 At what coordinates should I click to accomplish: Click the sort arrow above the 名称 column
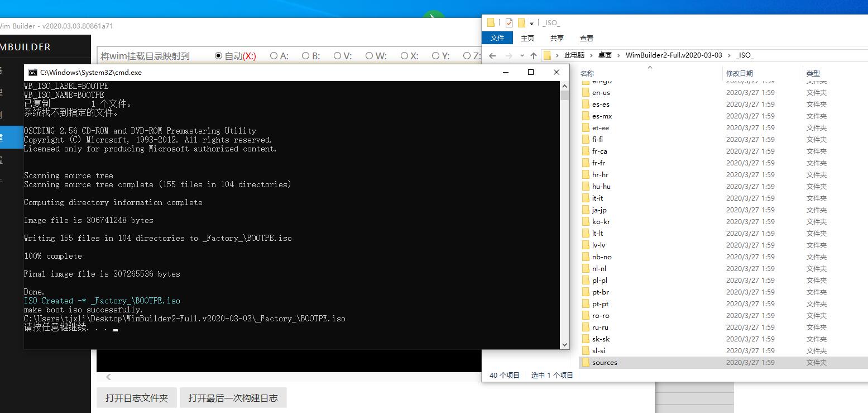pyautogui.click(x=650, y=67)
